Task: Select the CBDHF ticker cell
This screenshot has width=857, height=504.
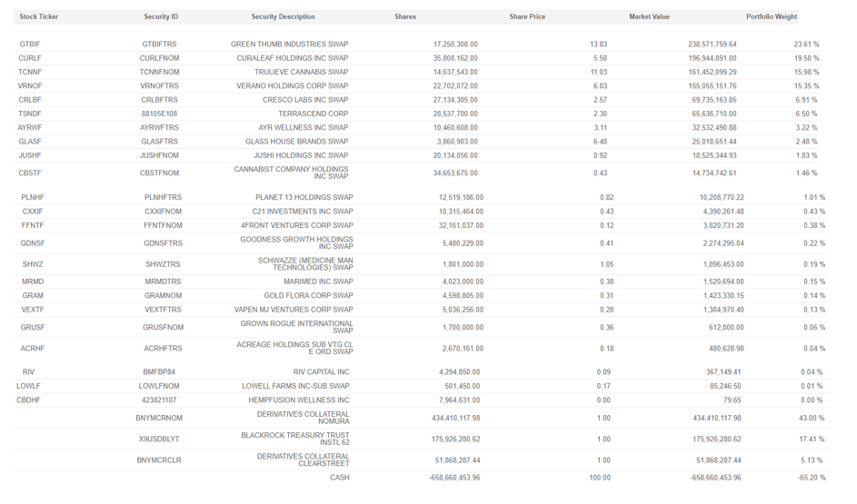Action: click(x=28, y=400)
